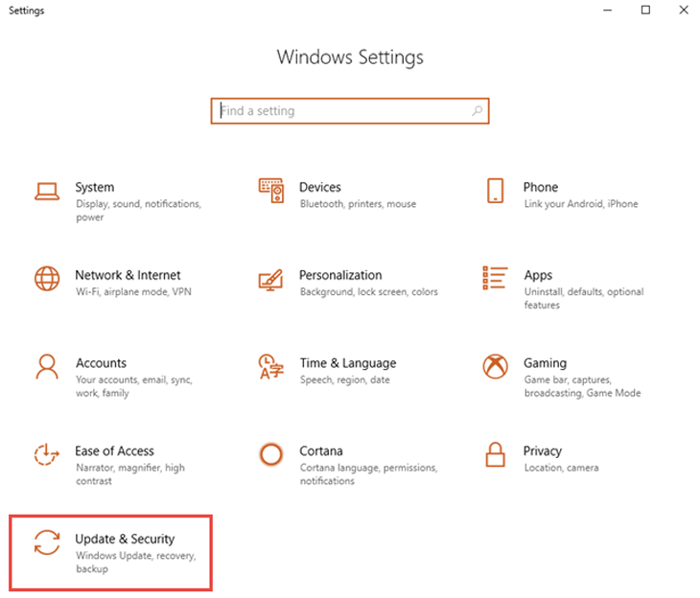
Task: Click 'Your accounts, email, sync' description
Action: [134, 386]
